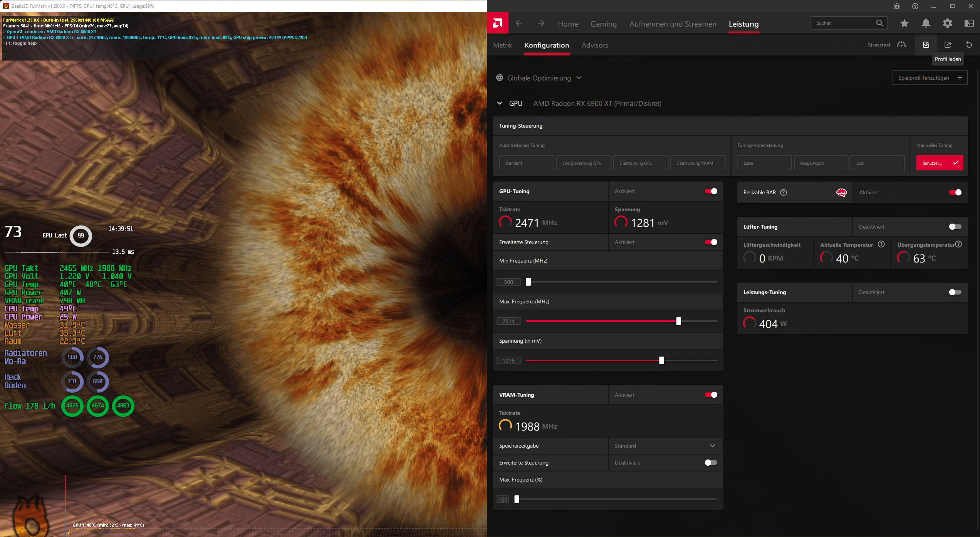Click the VRAM Max. Frequenz (%) slider handle
Viewport: 980px width, 537px height.
(x=517, y=499)
